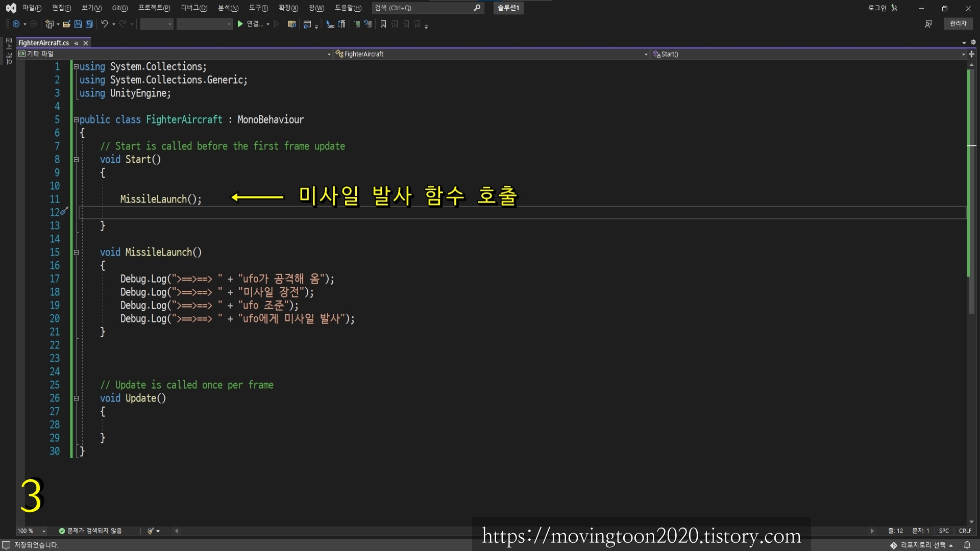Collapse the Start() method outline

[76, 160]
